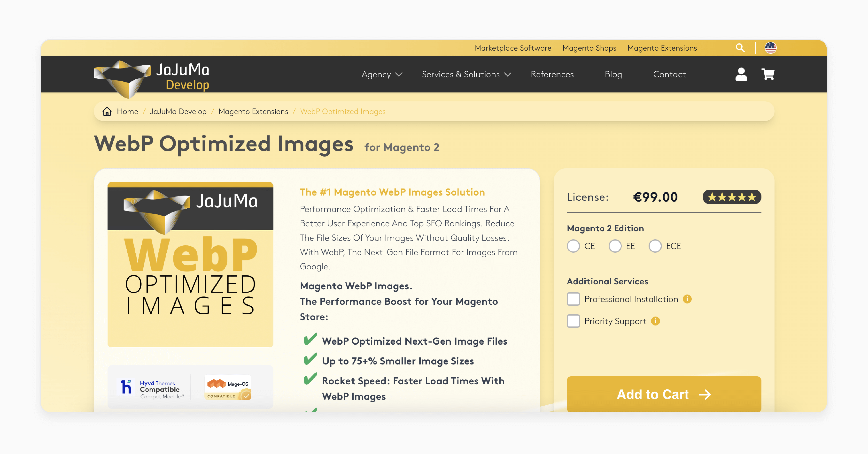Click Magento Extensions breadcrumb link
Viewport: 868px width, 454px height.
253,112
